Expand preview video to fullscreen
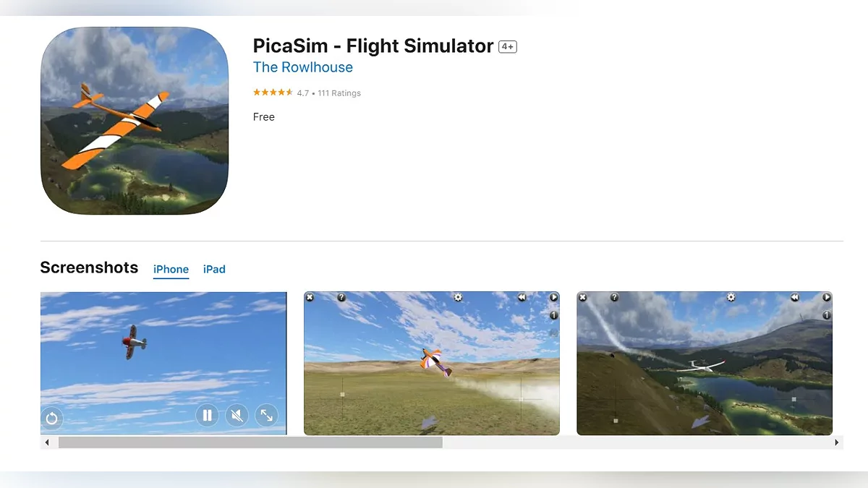 (x=266, y=415)
